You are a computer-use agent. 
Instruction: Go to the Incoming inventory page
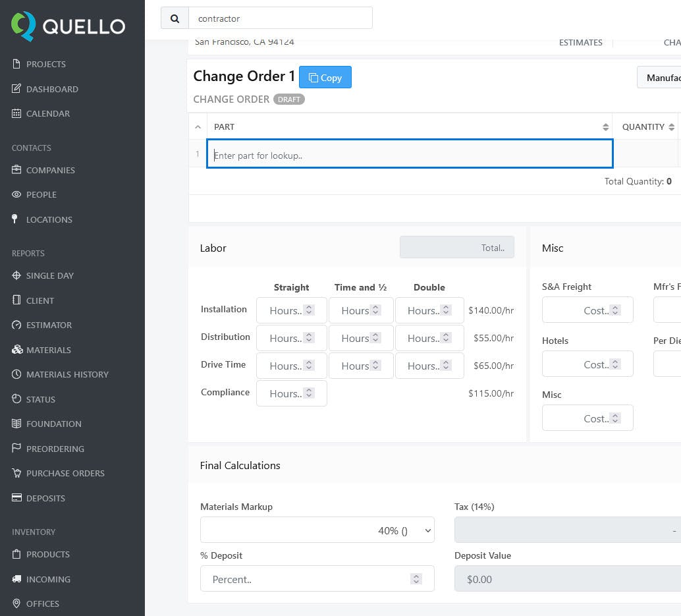48,579
